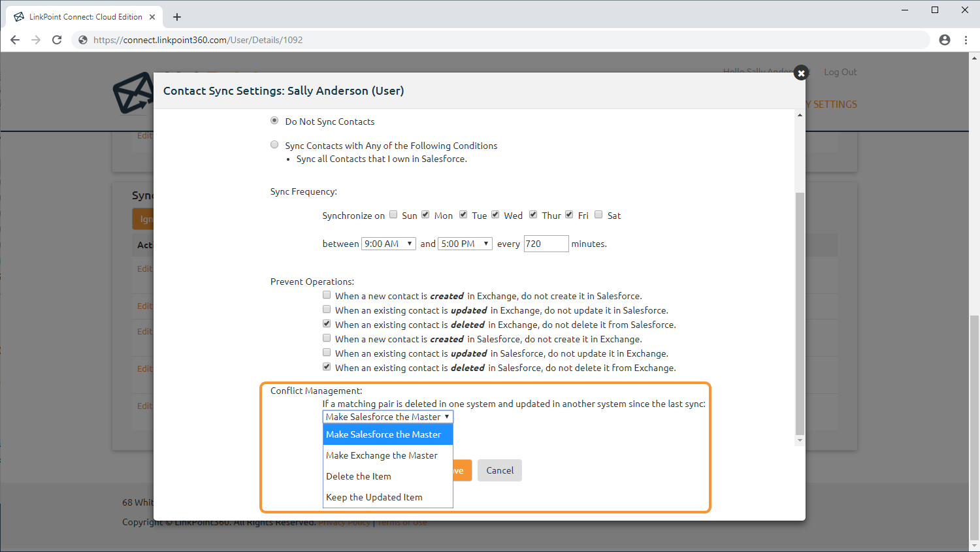
Task: Open the Chrome options menu
Action: pyautogui.click(x=966, y=40)
